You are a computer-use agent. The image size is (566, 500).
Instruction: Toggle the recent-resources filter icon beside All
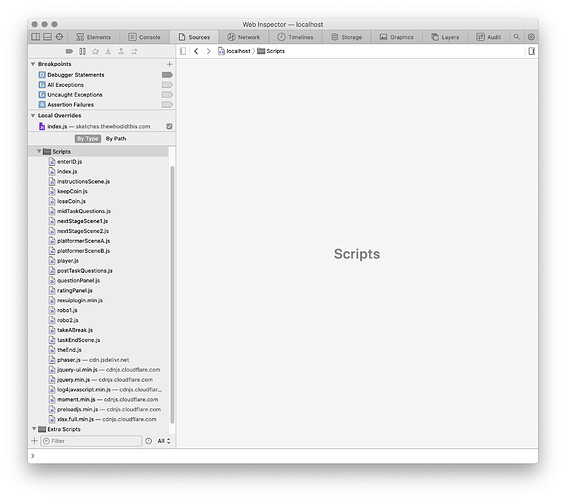tap(148, 441)
